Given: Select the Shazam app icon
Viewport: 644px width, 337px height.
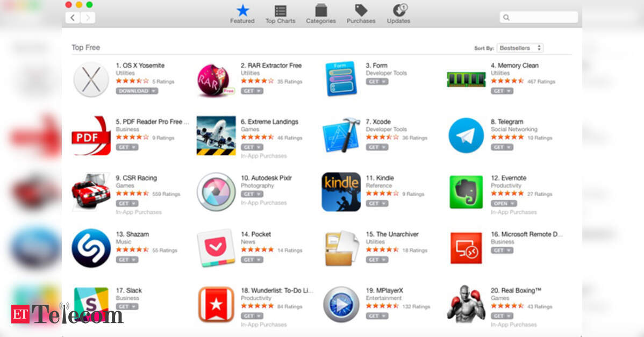Looking at the screenshot, I should 91,248.
